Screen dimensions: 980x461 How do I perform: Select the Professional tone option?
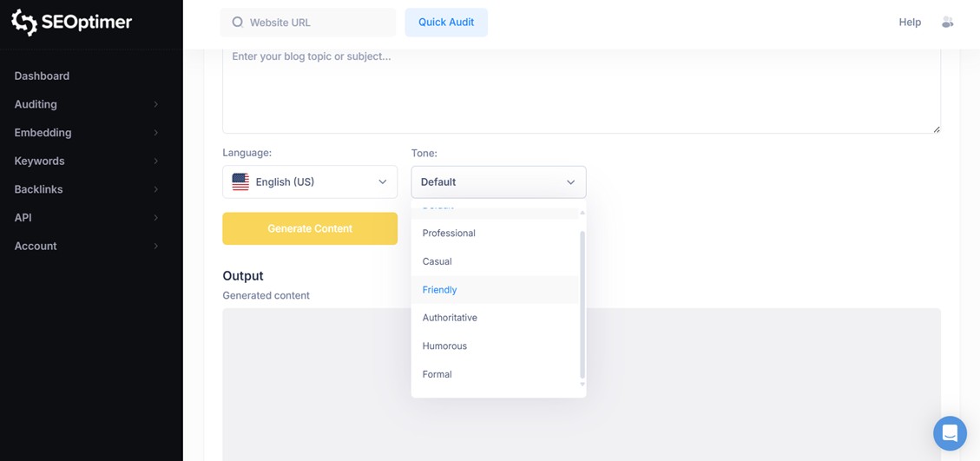point(449,234)
